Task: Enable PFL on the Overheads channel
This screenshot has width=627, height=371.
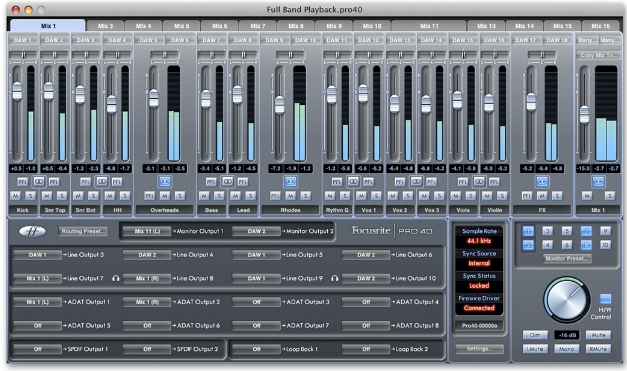Action: (x=149, y=196)
